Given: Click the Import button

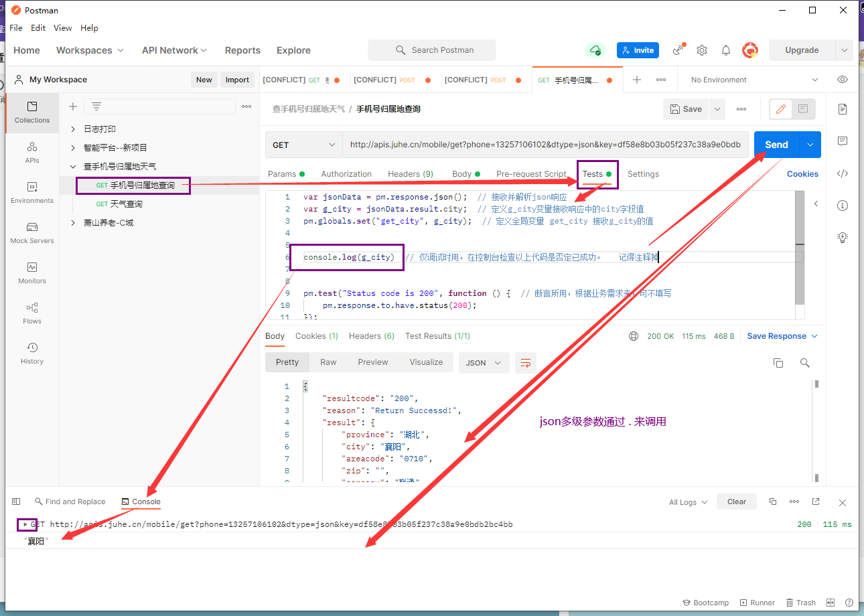Looking at the screenshot, I should (x=237, y=80).
